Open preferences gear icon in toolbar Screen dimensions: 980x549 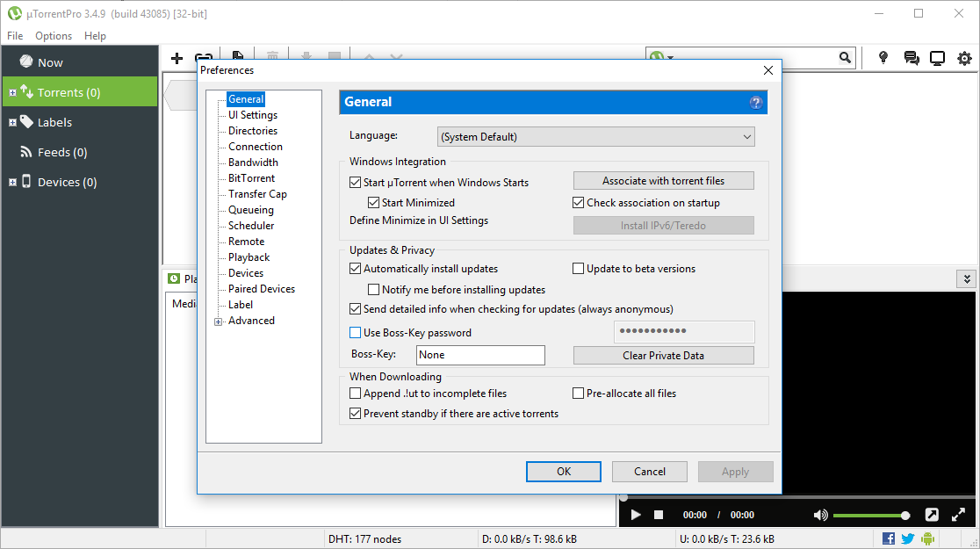[964, 58]
